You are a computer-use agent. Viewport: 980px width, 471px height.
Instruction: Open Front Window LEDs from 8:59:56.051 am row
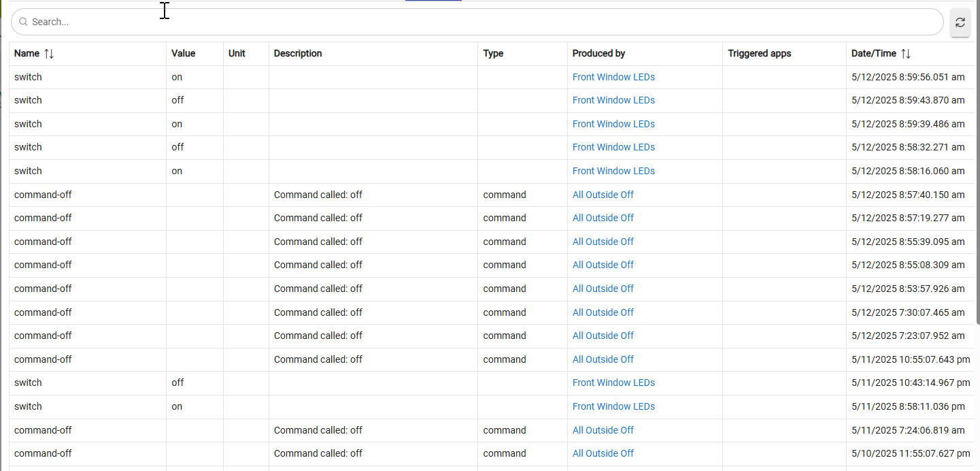pos(613,77)
